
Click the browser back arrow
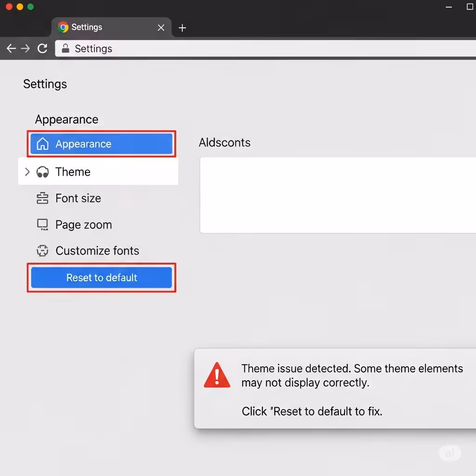pos(11,48)
